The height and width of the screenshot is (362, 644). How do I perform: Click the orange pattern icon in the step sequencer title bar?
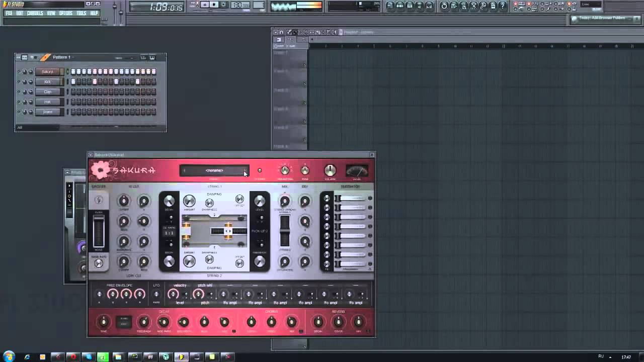point(45,57)
